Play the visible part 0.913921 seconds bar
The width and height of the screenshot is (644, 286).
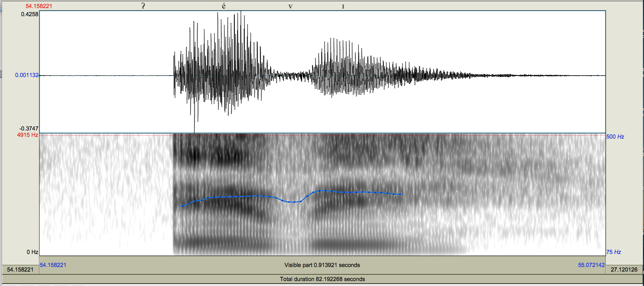(x=322, y=265)
